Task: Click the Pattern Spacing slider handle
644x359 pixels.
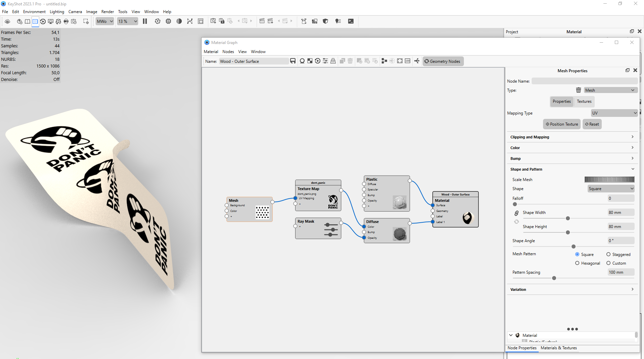Action: click(x=554, y=278)
